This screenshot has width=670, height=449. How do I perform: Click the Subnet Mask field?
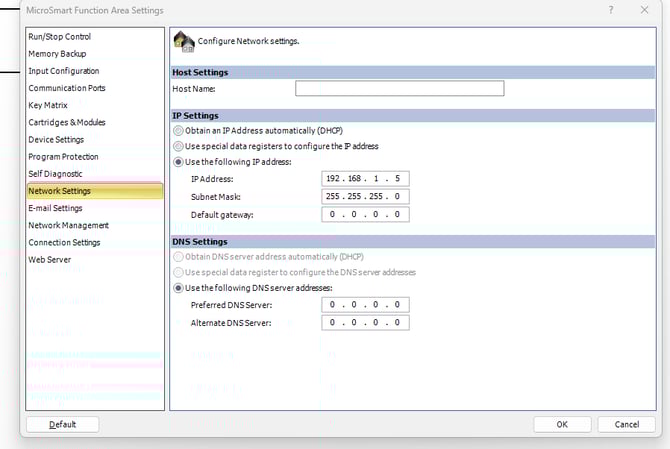click(365, 197)
